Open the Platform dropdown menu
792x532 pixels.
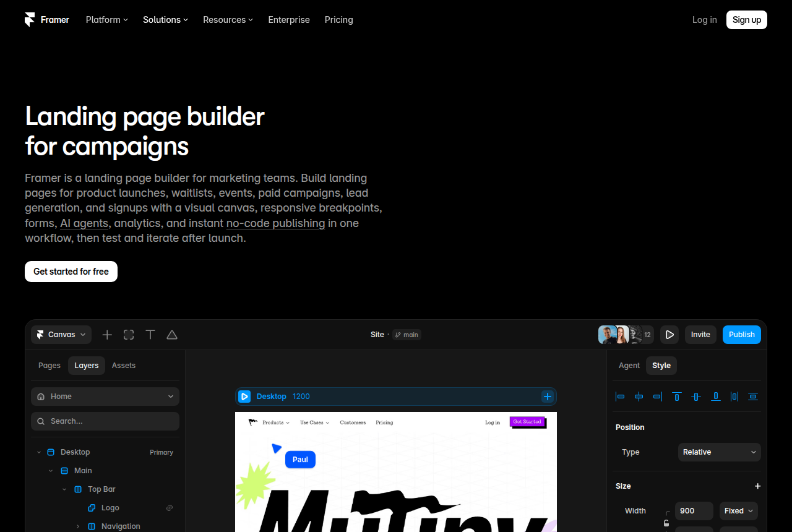[x=107, y=20]
